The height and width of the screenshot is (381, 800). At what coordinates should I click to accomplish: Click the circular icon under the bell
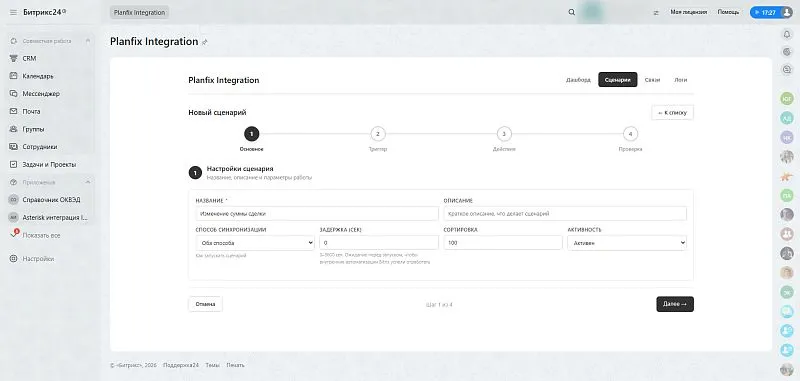click(x=787, y=52)
